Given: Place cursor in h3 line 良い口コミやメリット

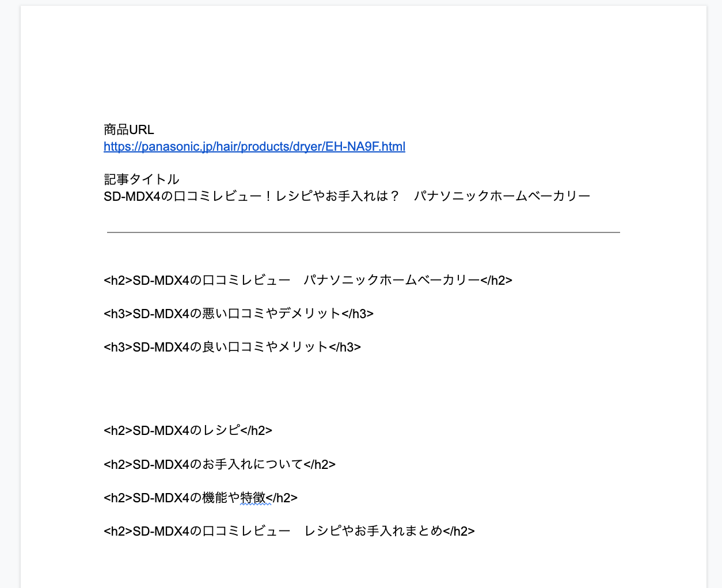Looking at the screenshot, I should click(x=232, y=347).
